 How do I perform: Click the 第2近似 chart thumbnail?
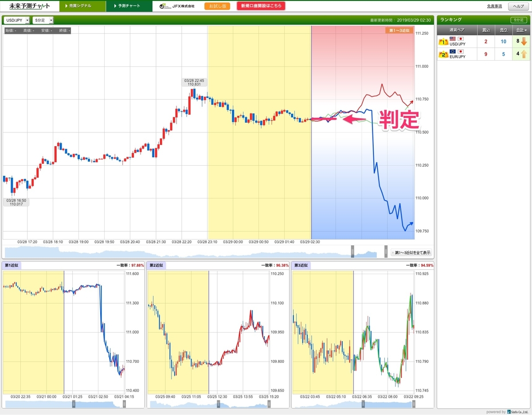click(x=208, y=332)
